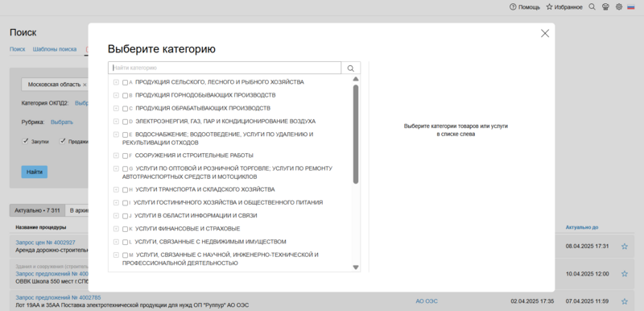Viewport: 644px width, 311px height.
Task: Click the scroll down arrow of category list
Action: tap(356, 267)
